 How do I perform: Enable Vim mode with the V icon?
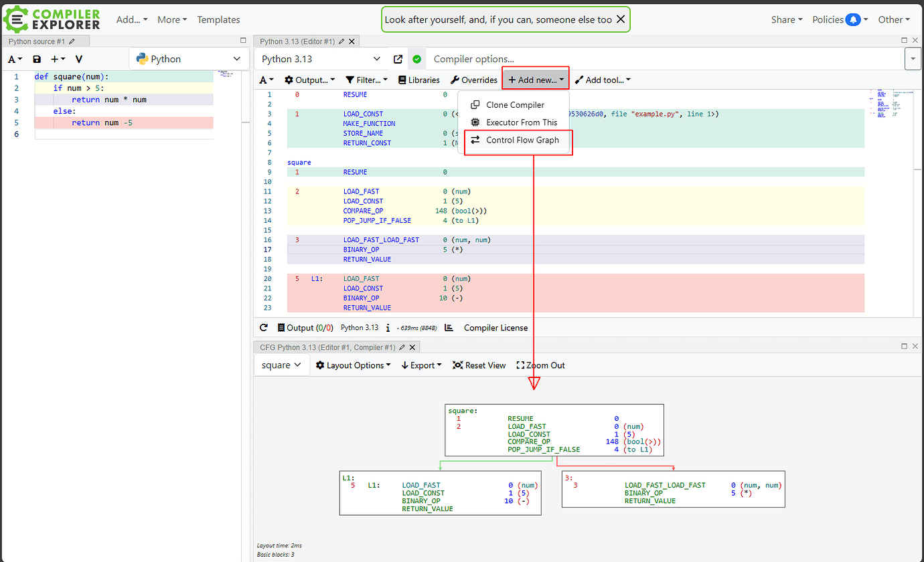click(x=78, y=59)
